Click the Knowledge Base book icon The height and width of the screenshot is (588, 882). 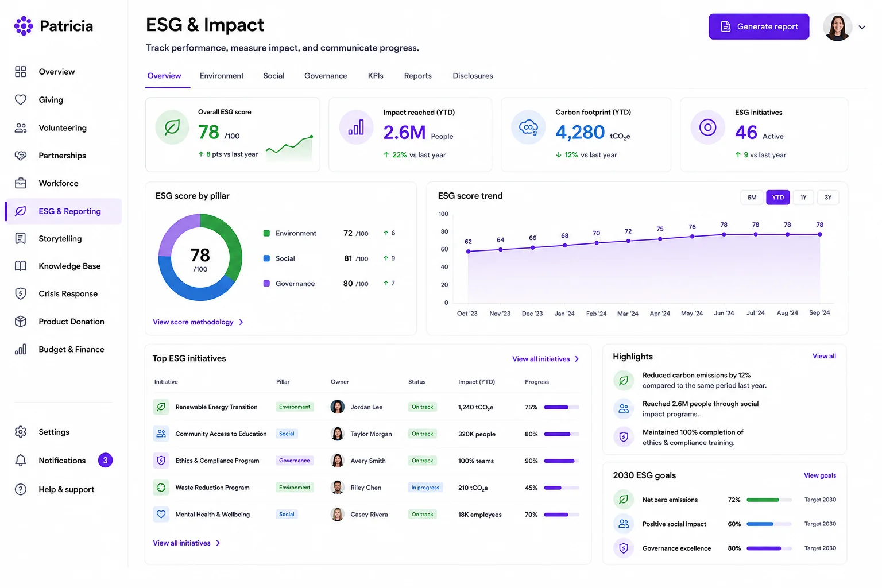coord(21,266)
